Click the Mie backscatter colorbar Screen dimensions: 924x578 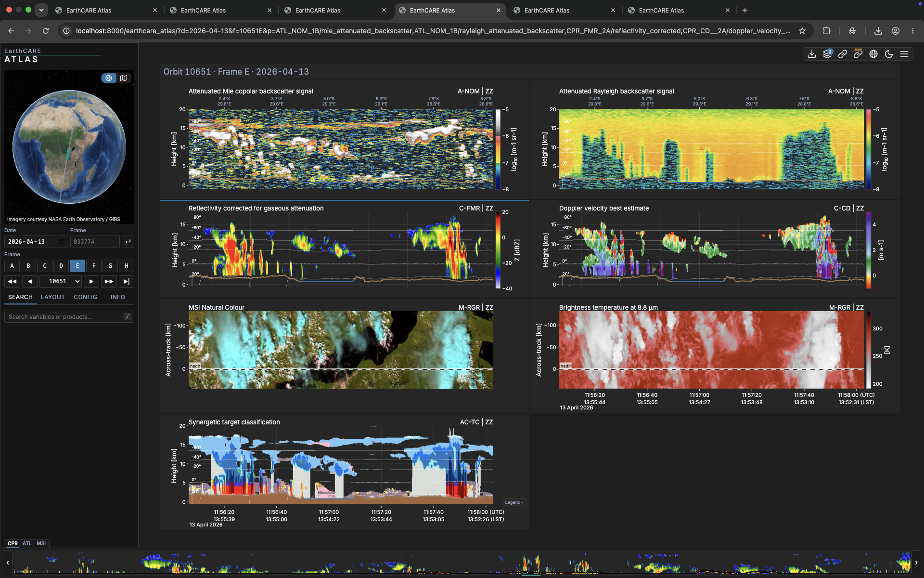click(x=499, y=149)
